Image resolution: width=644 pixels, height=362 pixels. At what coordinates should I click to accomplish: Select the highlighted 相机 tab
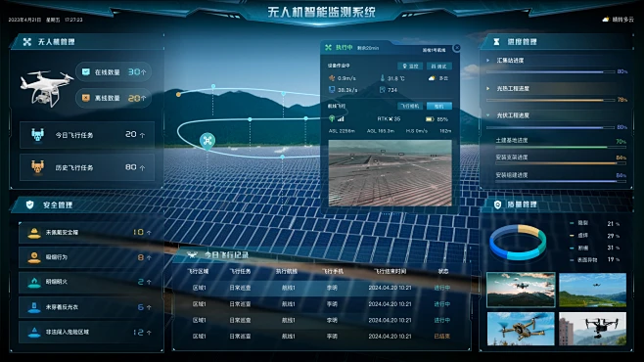click(439, 106)
